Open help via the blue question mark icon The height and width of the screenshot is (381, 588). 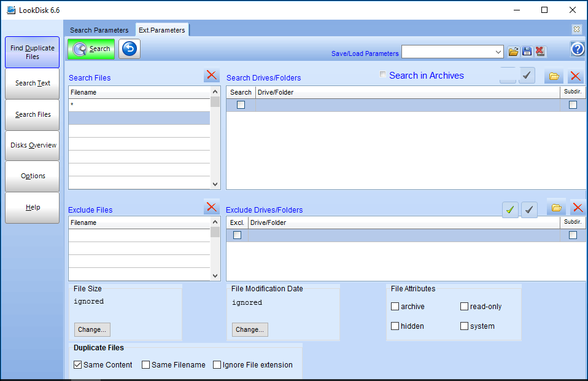(x=578, y=49)
